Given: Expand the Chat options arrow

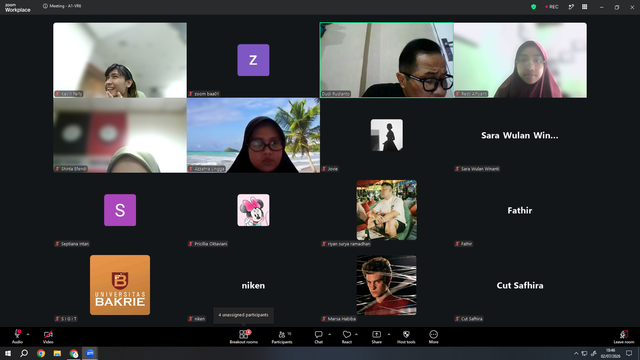Looking at the screenshot, I should tap(329, 334).
